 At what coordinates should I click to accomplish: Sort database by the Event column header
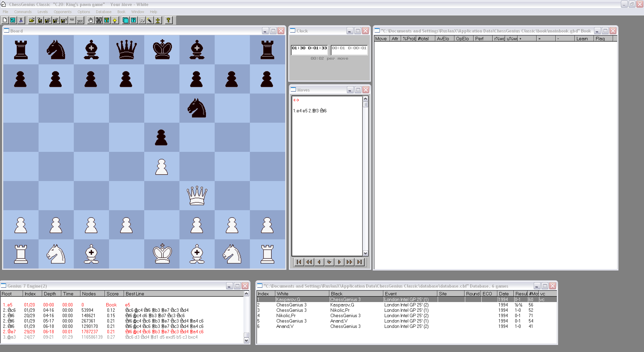pyautogui.click(x=410, y=294)
